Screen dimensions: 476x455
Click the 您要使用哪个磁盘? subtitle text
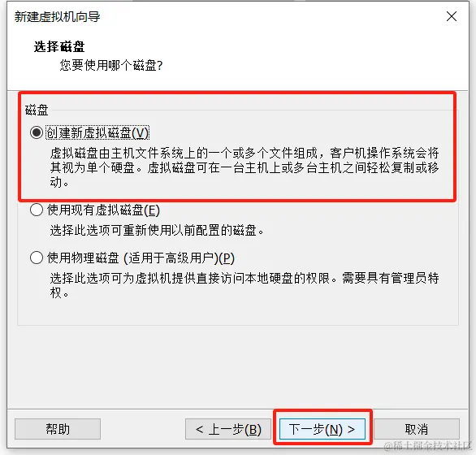coord(111,65)
